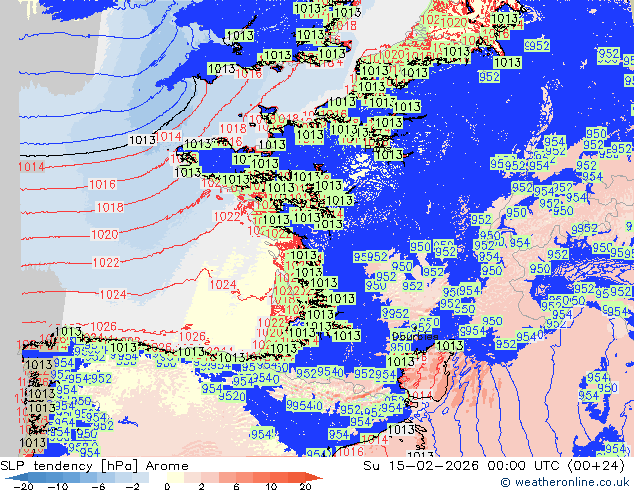Click the forecast date "Su 15-02-2026 00:00 UTC"
This screenshot has width=634, height=490.
(463, 466)
